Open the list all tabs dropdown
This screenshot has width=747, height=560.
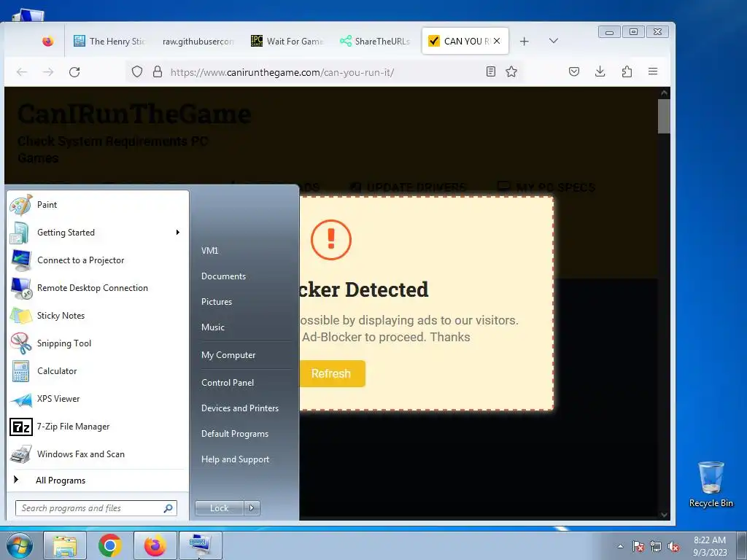(x=554, y=41)
